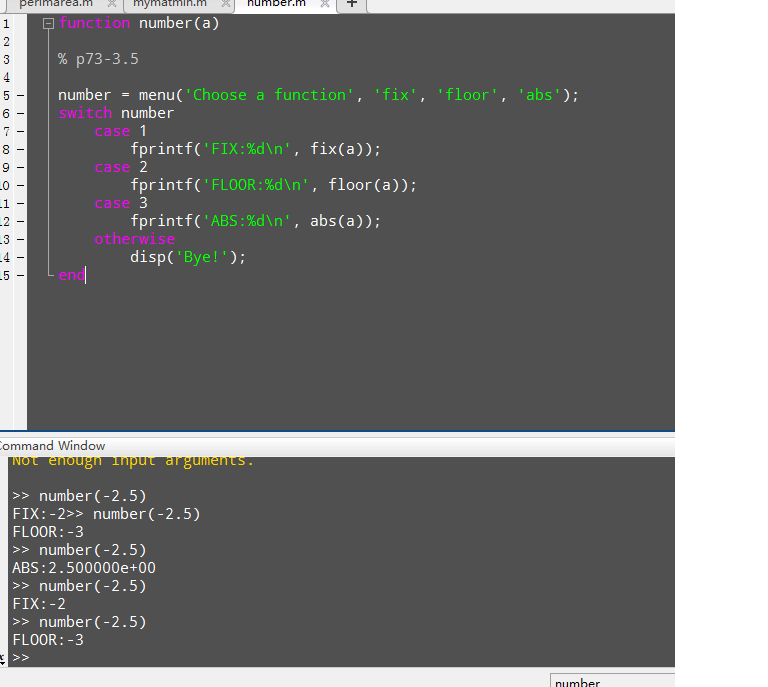Image resolution: width=768 pixels, height=687 pixels.
Task: Open a new document with the plus button
Action: (x=352, y=4)
